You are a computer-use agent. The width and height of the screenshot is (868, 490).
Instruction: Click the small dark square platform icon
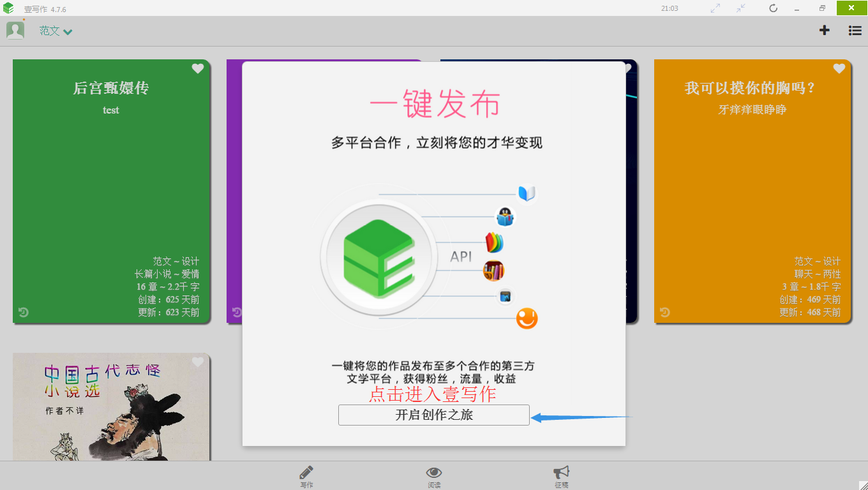tap(505, 296)
